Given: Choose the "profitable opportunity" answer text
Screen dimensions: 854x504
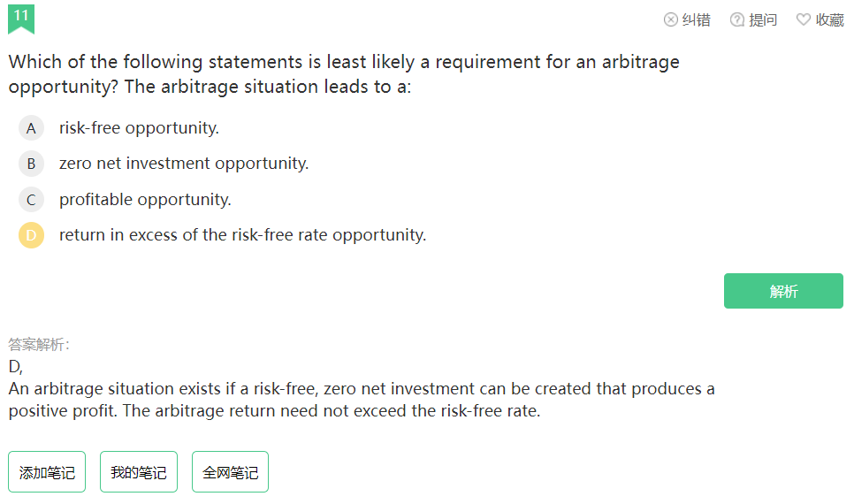Looking at the screenshot, I should point(145,200).
